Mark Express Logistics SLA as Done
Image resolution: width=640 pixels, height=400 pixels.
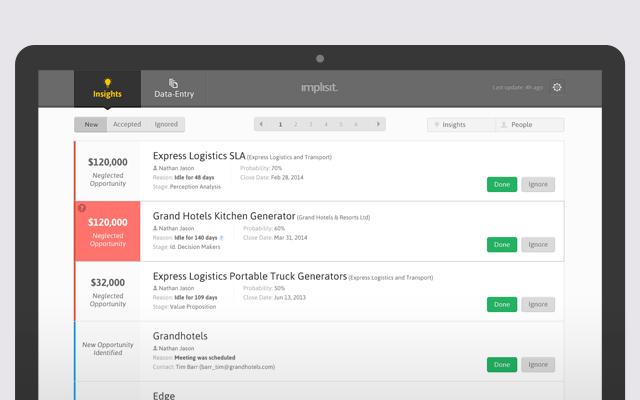click(502, 184)
